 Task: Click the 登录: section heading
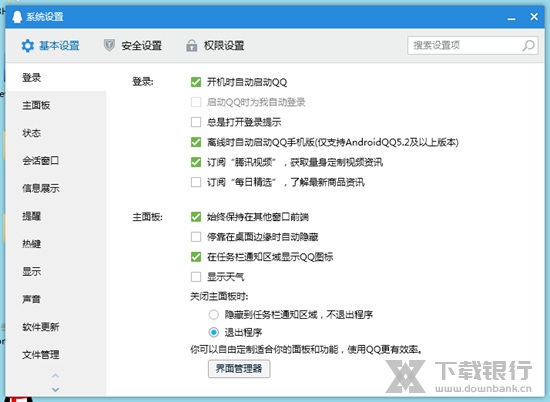[142, 82]
